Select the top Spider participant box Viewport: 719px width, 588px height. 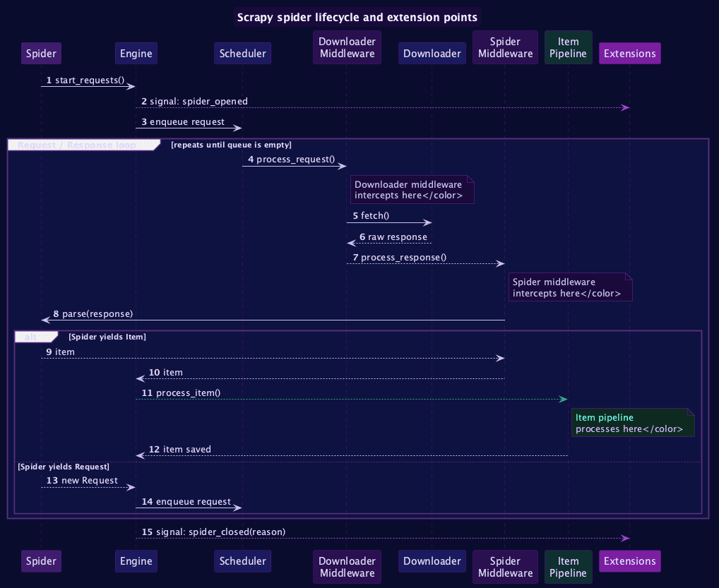41,53
